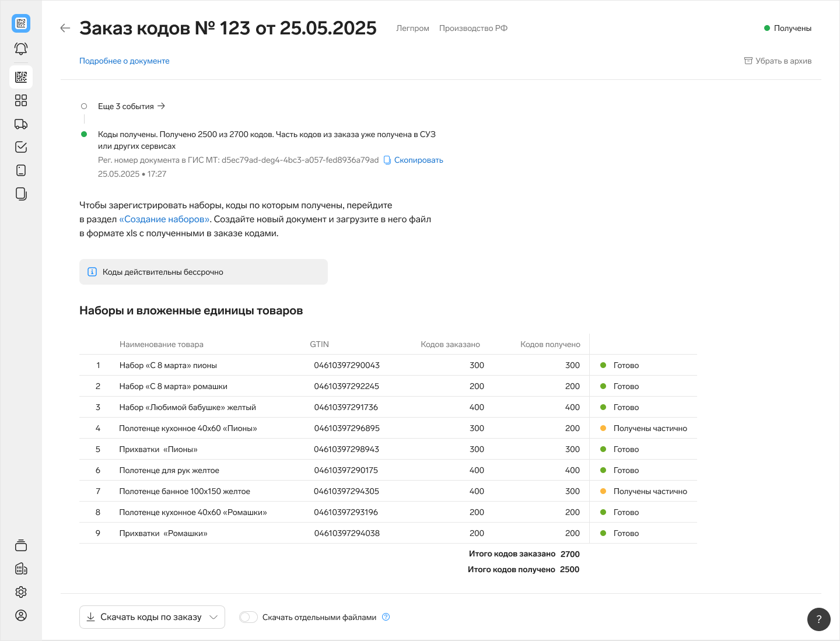The image size is (840, 641).
Task: Open the four-squares grid section in sidebar
Action: click(21, 100)
